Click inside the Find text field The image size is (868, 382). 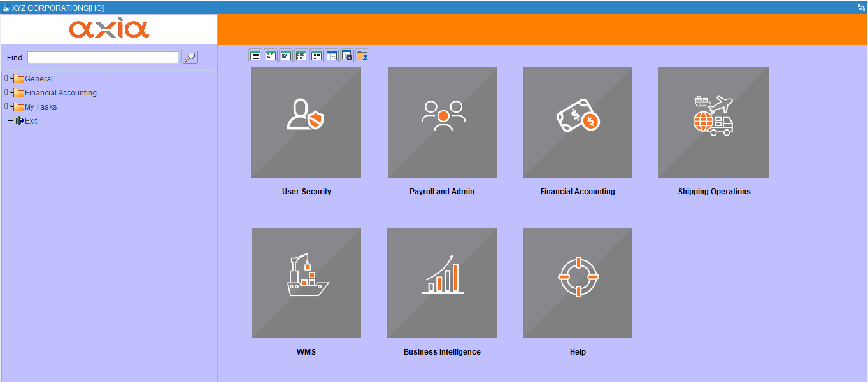[102, 57]
